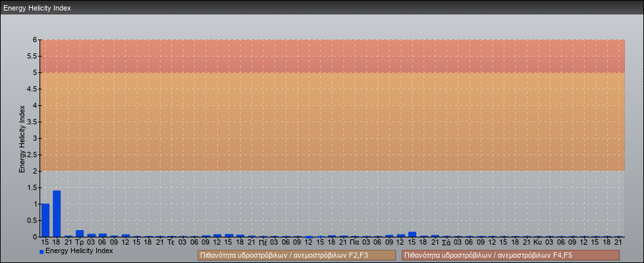Click the y-axis value 1.5
This screenshot has width=644, height=263.
tap(32, 187)
